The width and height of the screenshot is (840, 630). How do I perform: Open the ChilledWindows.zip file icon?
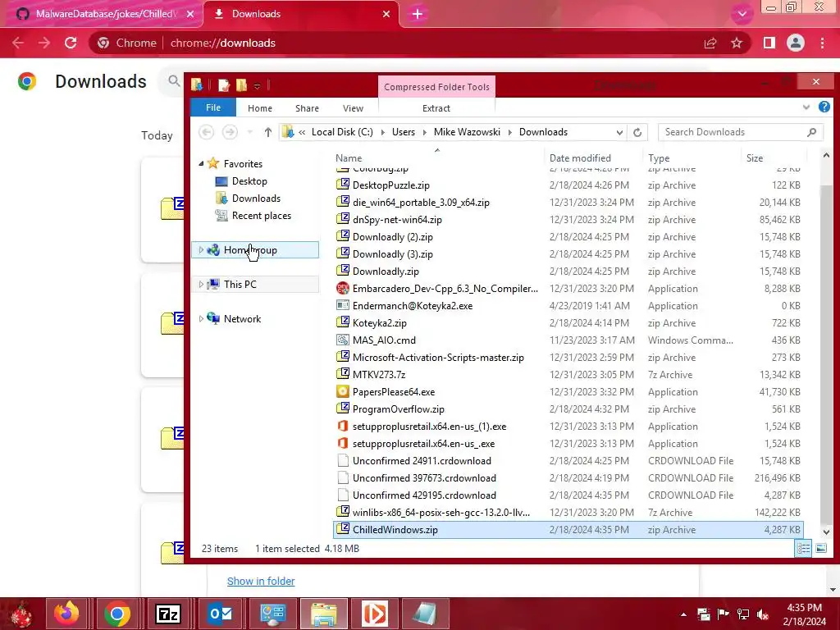pos(343,529)
